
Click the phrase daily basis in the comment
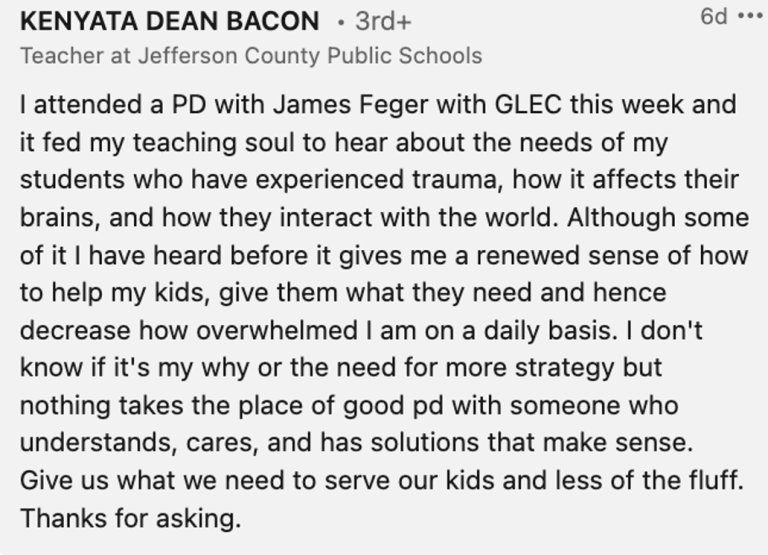point(548,330)
